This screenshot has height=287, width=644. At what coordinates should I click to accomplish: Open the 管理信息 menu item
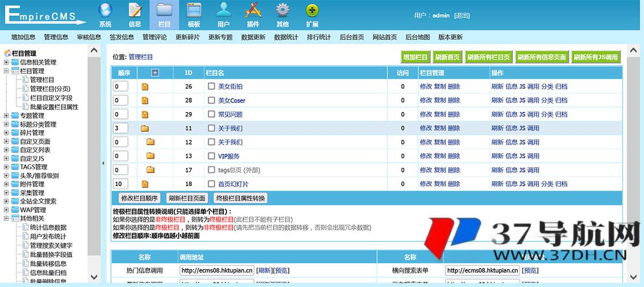[56, 37]
